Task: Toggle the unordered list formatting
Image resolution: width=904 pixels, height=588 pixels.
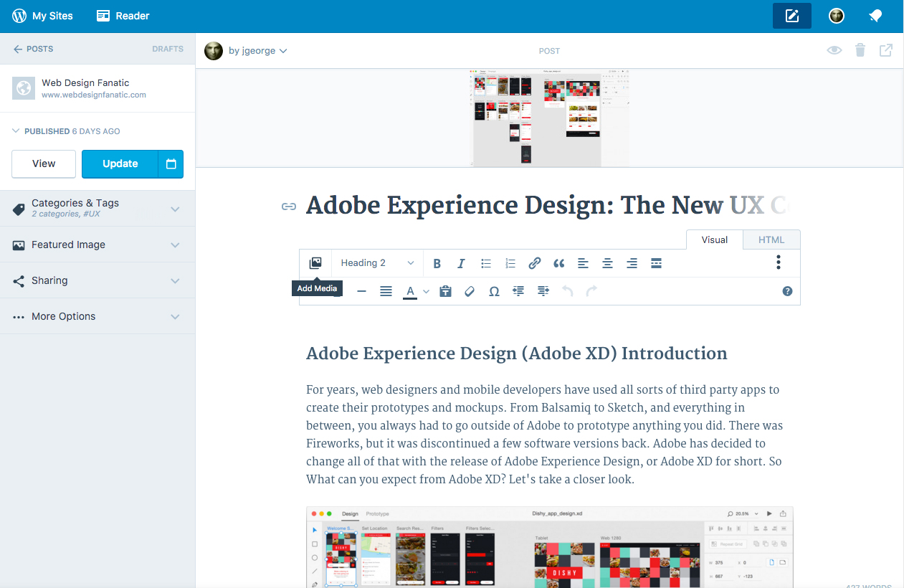Action: [485, 263]
